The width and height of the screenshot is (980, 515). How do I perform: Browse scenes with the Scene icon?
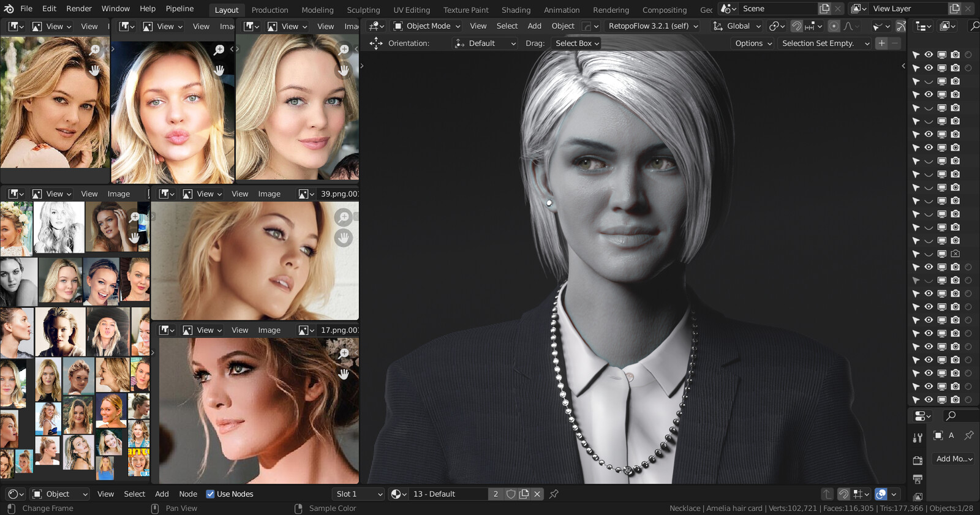coord(728,9)
